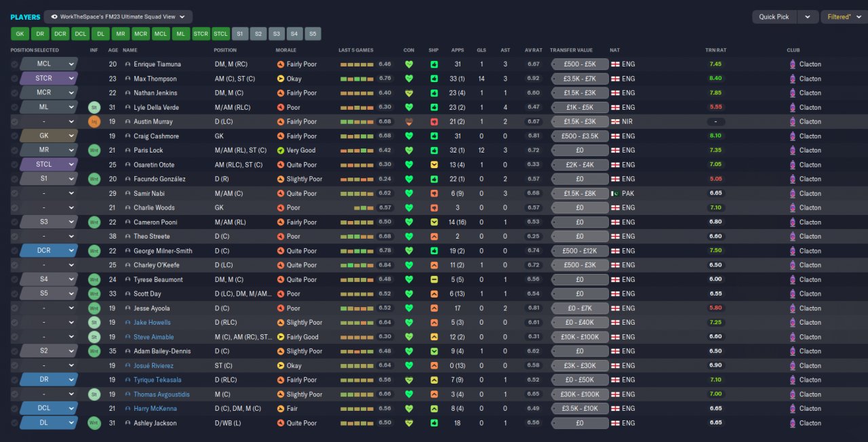Click the Slt icon next to Thomas Avgoustidis
Screen dimensions: 868x442
pyautogui.click(x=94, y=395)
